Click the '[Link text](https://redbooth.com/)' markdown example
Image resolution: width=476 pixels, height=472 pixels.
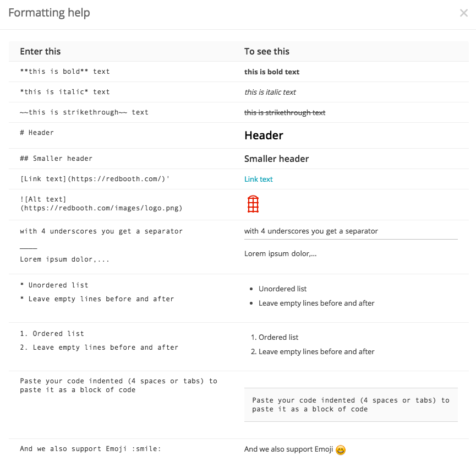[x=95, y=178]
